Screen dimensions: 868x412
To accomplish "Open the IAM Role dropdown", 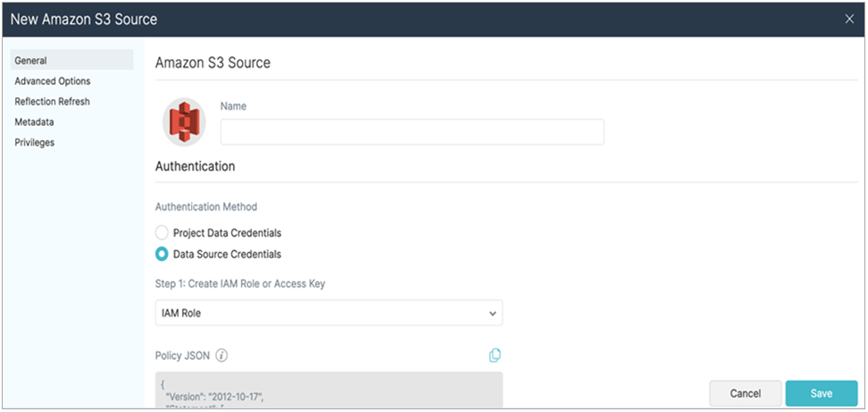I will [329, 313].
